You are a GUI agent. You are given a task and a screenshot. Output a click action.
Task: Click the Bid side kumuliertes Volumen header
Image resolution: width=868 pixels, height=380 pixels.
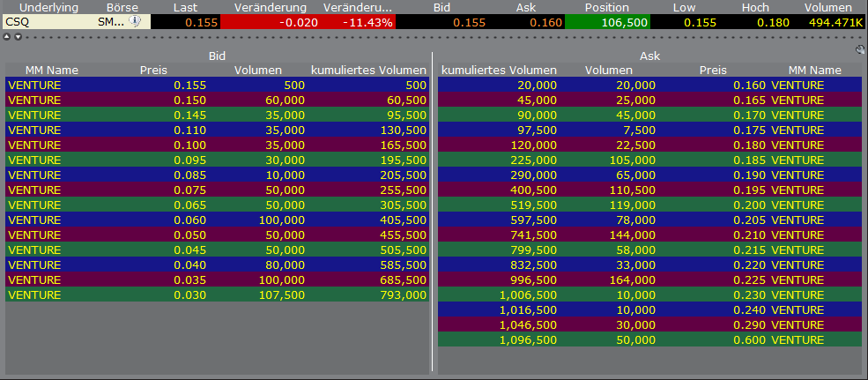click(368, 70)
